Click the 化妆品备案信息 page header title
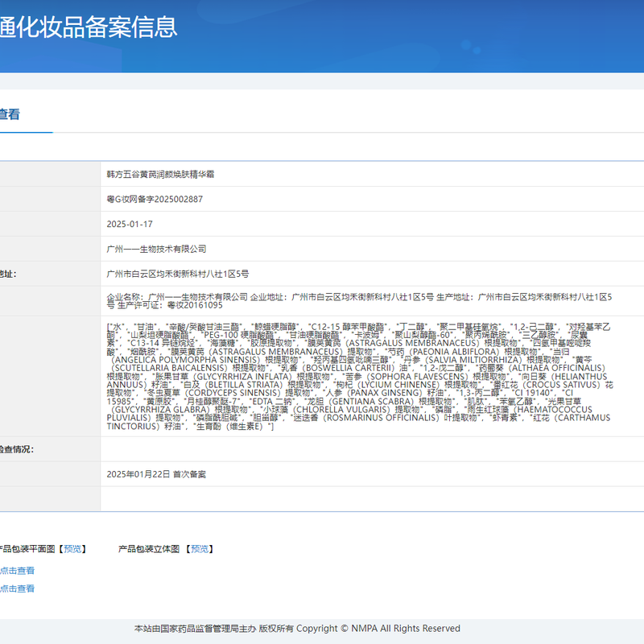Viewport: 644px width, 644px height. pyautogui.click(x=89, y=27)
